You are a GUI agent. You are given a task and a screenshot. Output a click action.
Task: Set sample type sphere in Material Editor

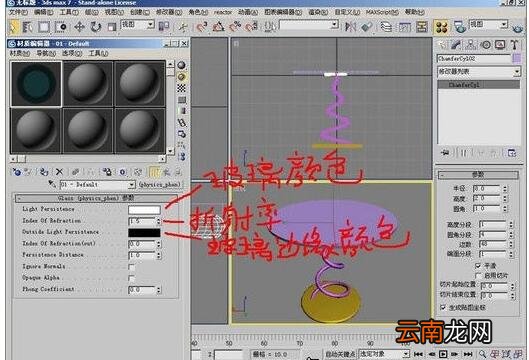(182, 65)
